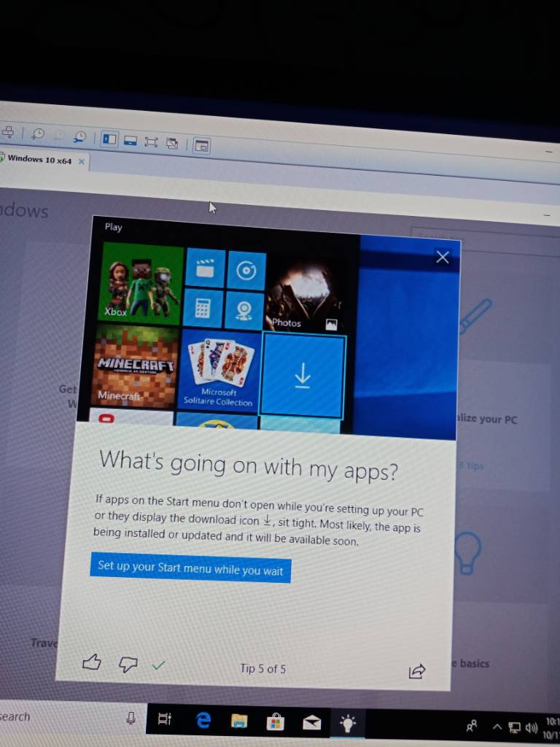Take a snapshot of the virtual machine
Screen dimensions: 560x747
click(x=37, y=134)
